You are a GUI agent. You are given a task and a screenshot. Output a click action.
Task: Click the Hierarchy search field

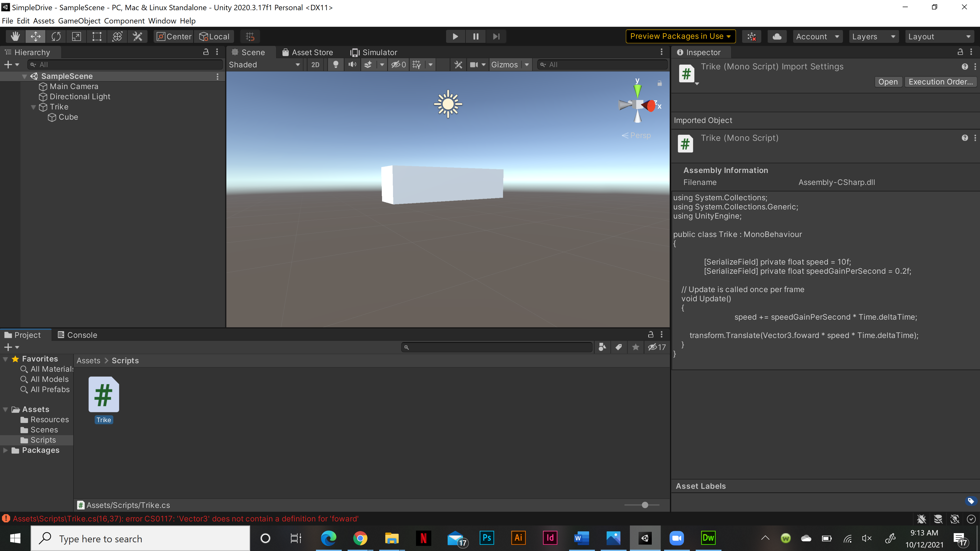click(126, 65)
